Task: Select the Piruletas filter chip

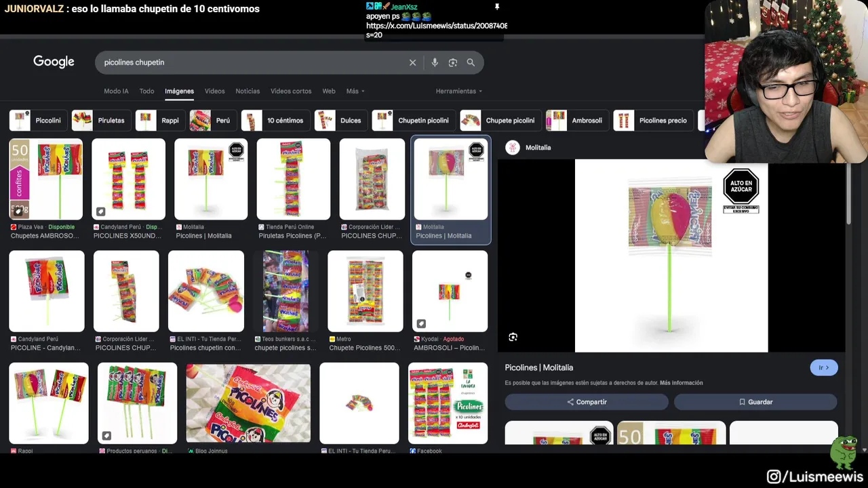Action: tap(100, 121)
